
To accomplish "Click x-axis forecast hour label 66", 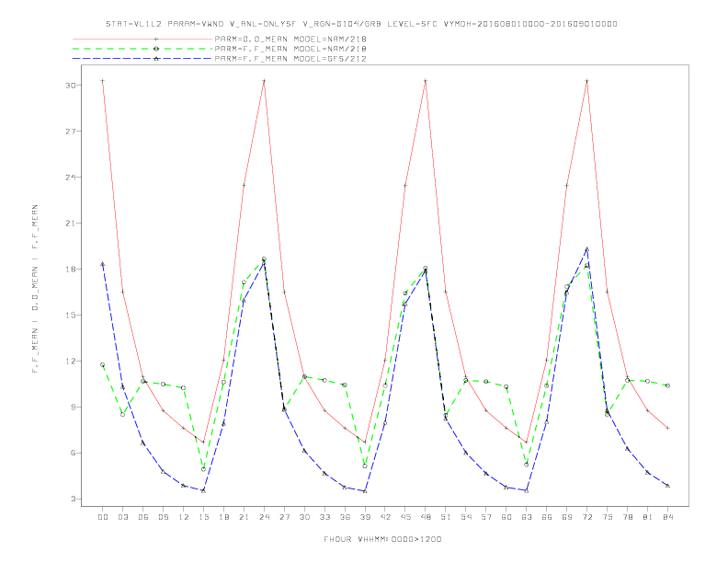I will pos(547,517).
